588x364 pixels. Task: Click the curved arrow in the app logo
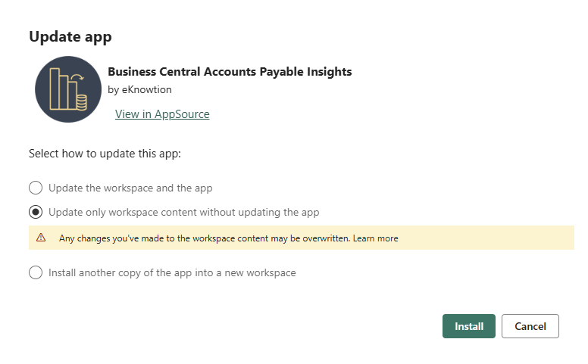click(77, 77)
